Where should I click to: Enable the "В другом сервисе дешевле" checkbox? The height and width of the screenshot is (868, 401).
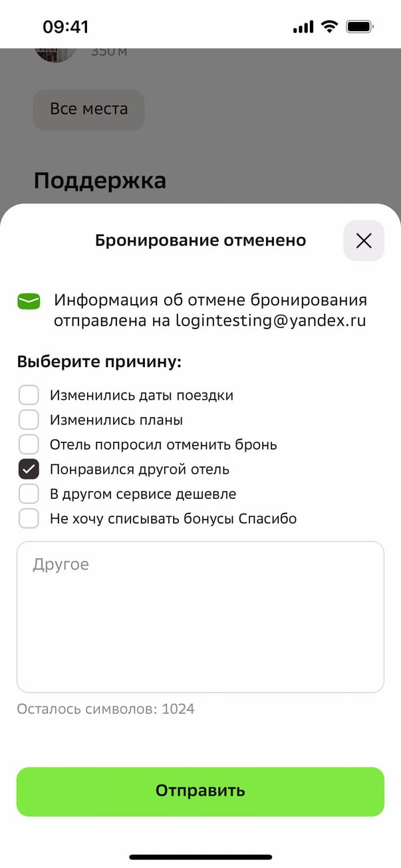29,494
